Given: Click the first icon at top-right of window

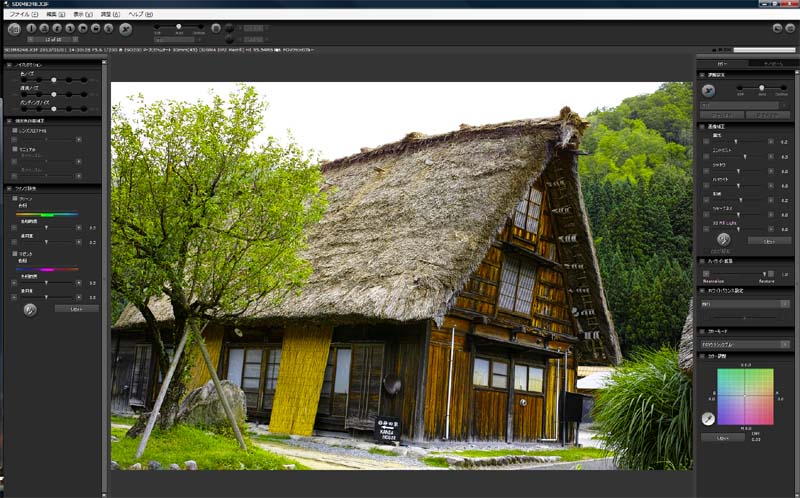Looking at the screenshot, I should pyautogui.click(x=778, y=28).
